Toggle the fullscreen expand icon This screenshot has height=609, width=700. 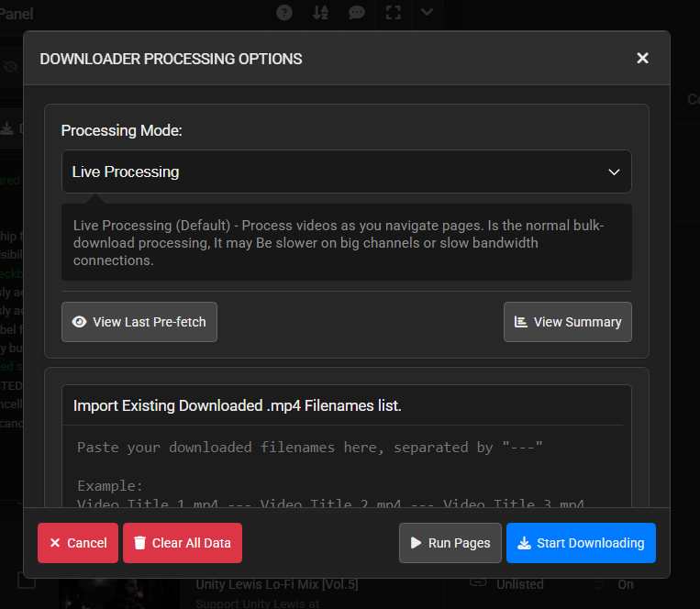click(393, 13)
